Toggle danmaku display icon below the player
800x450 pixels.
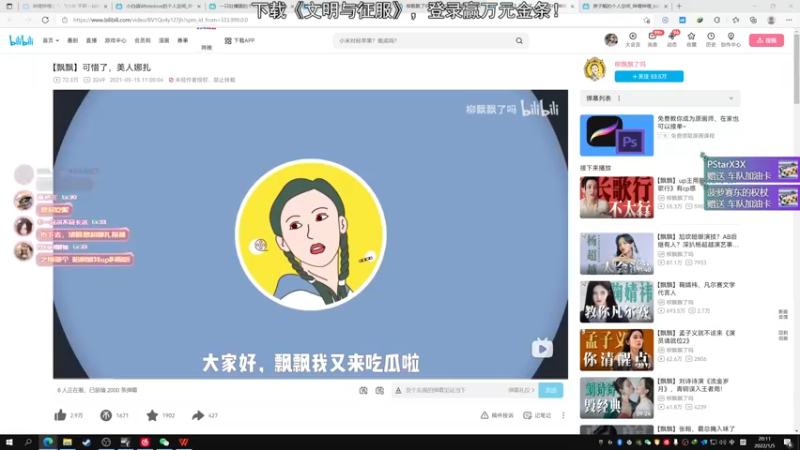363,390
